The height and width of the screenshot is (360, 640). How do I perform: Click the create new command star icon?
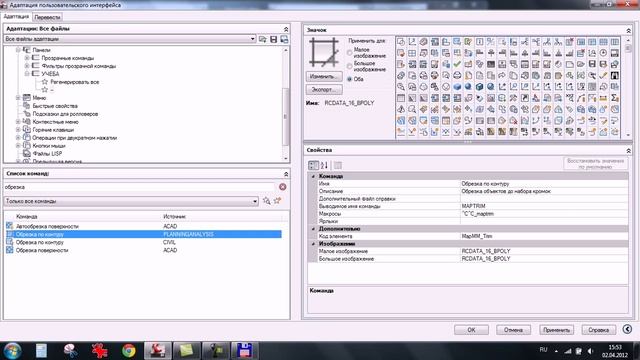coord(278,201)
